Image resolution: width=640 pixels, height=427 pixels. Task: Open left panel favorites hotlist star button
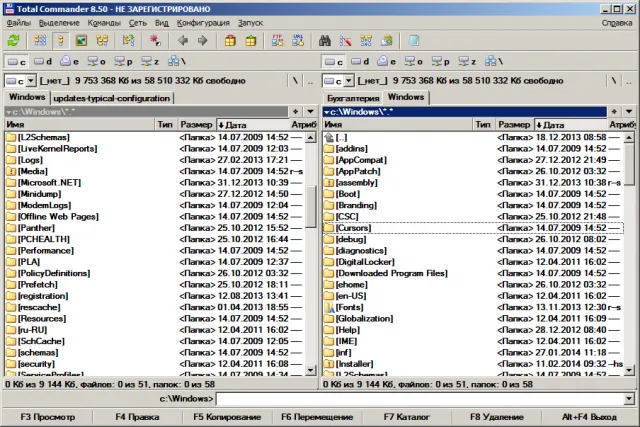[x=296, y=111]
